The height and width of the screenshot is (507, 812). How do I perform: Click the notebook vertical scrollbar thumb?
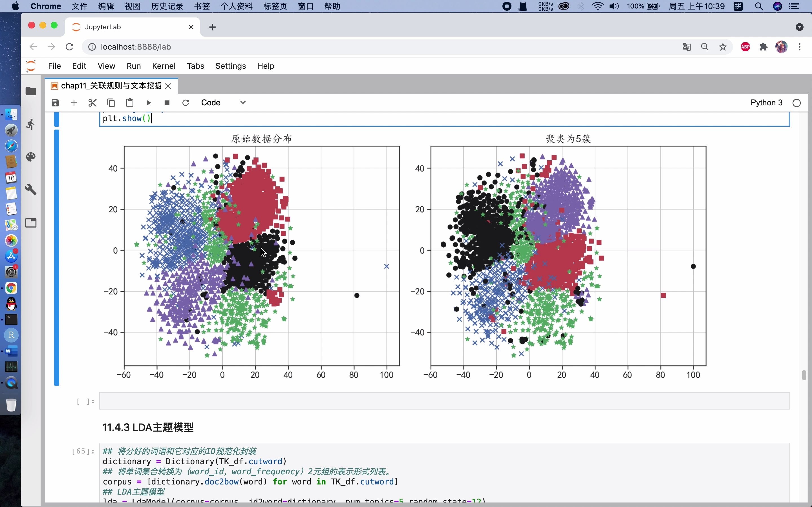(804, 375)
